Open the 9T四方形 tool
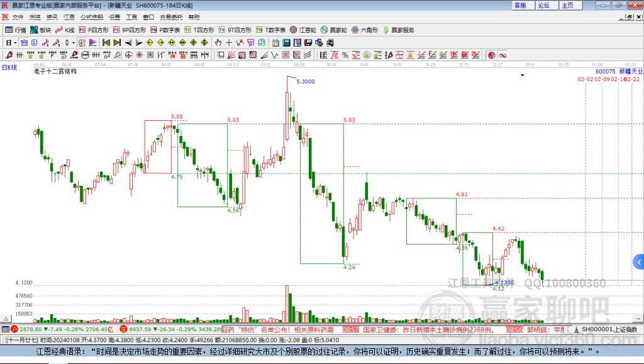Screen dimensions: 644x364 (x=235, y=30)
